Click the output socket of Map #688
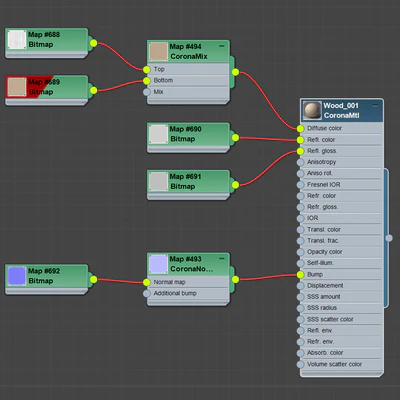The image size is (400, 400). pyautogui.click(x=94, y=43)
